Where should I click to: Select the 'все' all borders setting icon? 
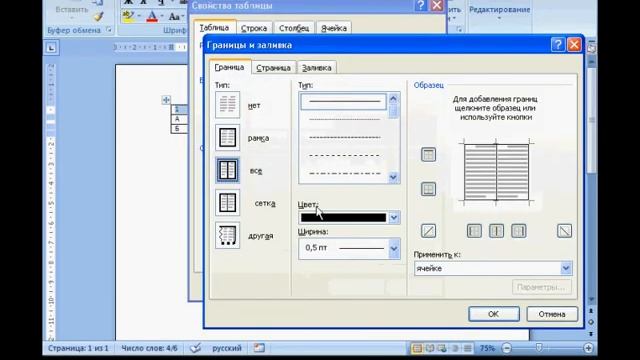(x=227, y=170)
